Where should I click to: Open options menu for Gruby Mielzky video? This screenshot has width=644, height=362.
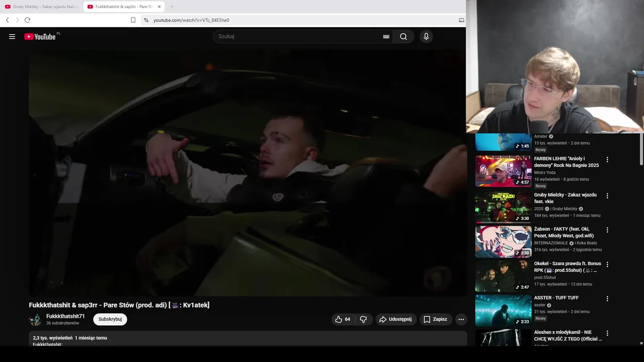click(x=607, y=196)
